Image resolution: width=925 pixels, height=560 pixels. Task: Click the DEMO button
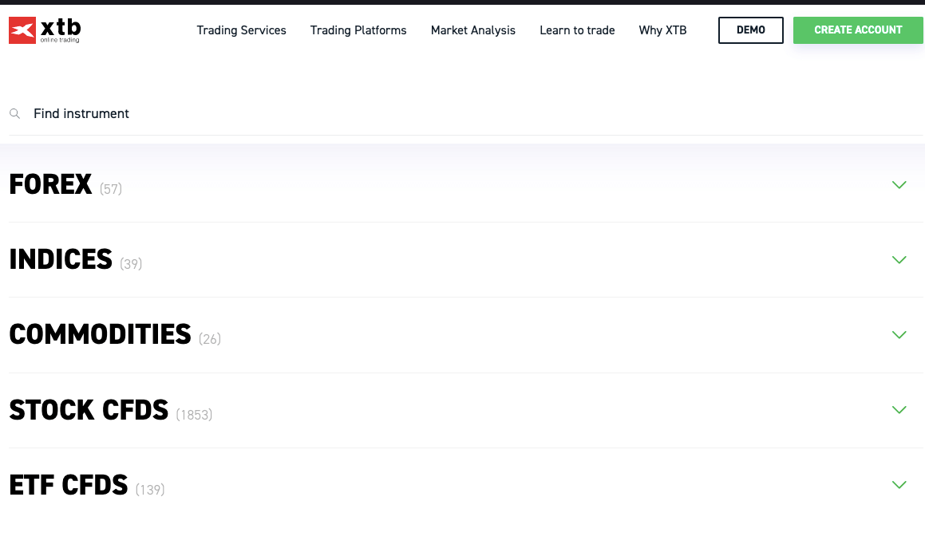[750, 30]
